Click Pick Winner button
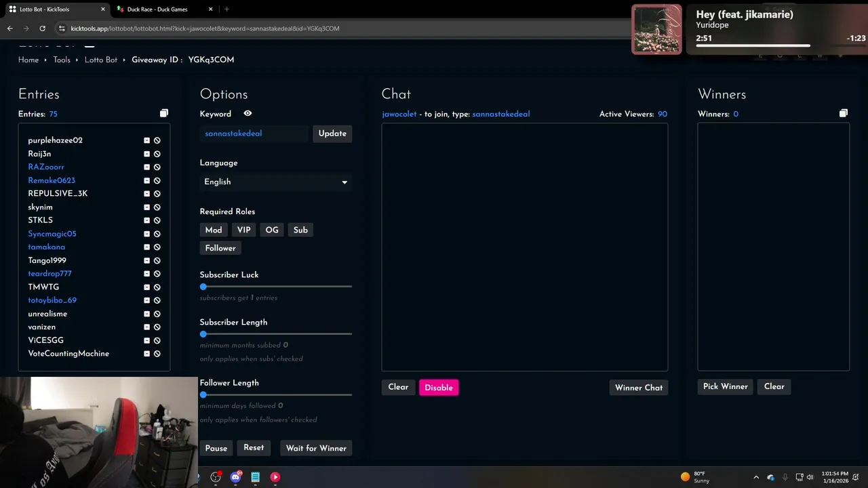 (x=726, y=386)
